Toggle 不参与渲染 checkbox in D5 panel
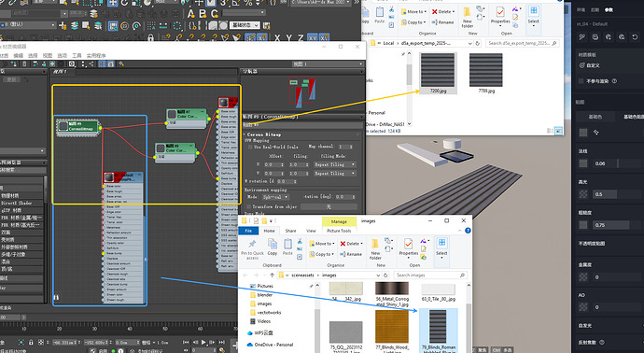The image size is (644, 353). [x=581, y=81]
